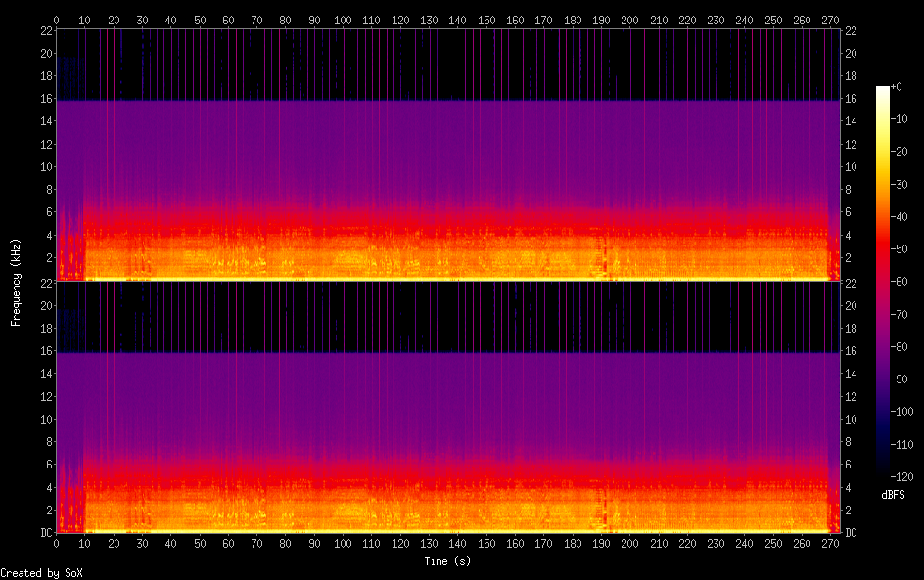The height and width of the screenshot is (580, 924).
Task: Click the -60 level on the color scale
Action: [x=883, y=281]
